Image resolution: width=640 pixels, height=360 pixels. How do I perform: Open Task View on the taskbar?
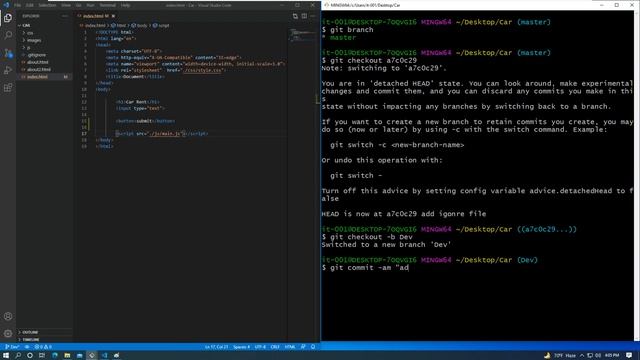[x=42, y=356]
